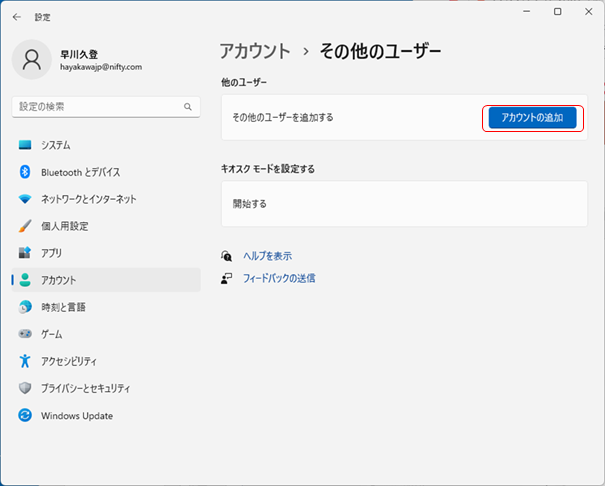
Task: Click アカウント breadcrumb in page heading
Action: [255, 50]
